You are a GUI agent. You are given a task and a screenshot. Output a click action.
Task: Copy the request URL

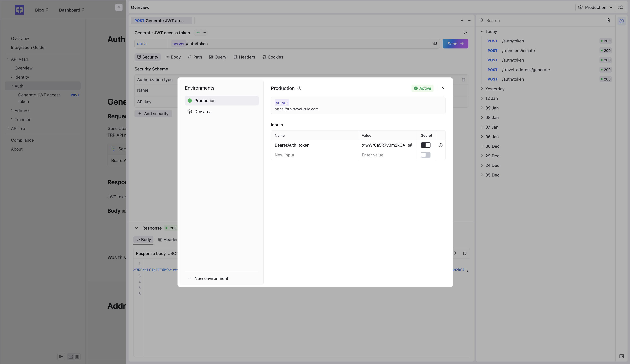[x=435, y=44]
